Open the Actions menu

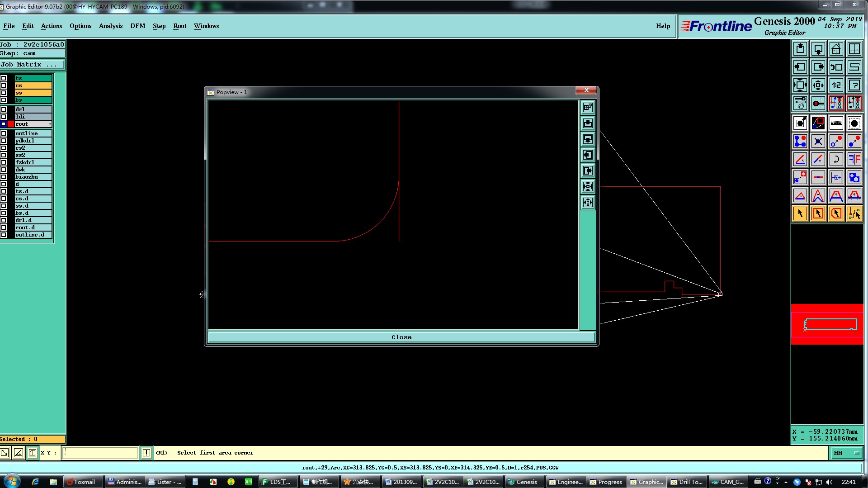52,26
